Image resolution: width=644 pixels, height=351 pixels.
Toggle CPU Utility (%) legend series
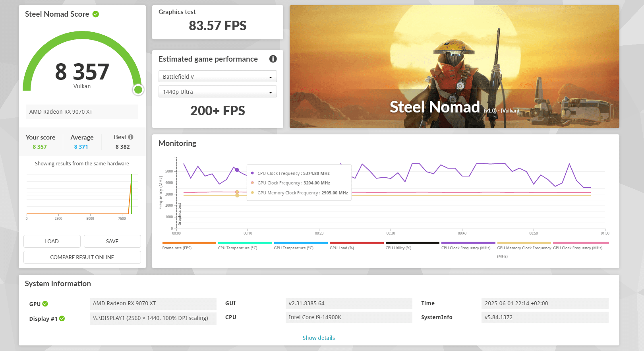point(398,248)
